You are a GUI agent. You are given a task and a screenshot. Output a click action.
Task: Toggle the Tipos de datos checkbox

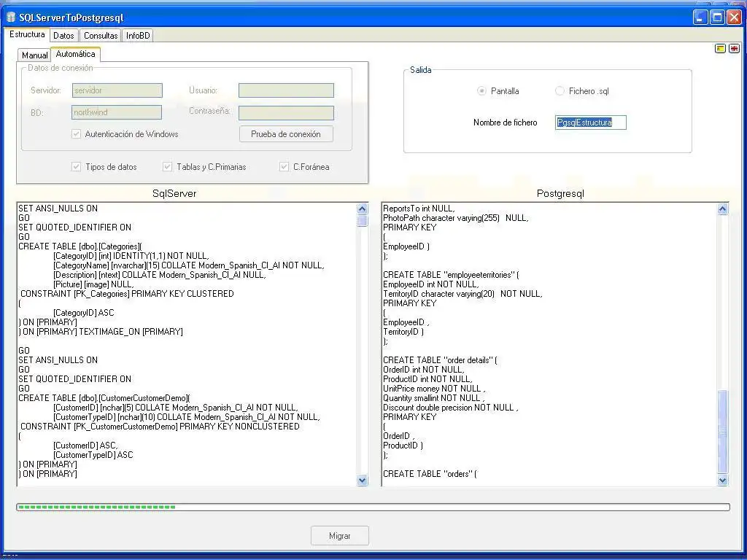(76, 167)
